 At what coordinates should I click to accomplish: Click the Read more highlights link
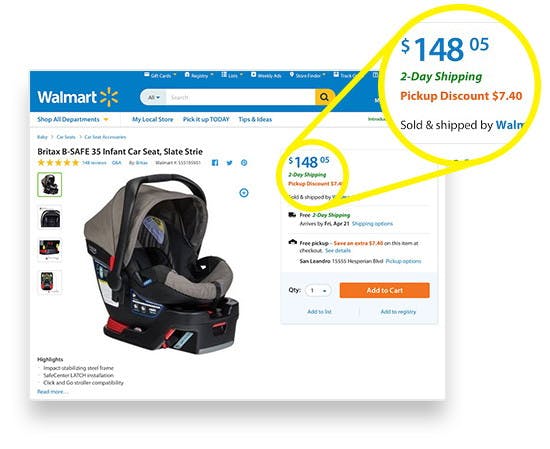[53, 392]
